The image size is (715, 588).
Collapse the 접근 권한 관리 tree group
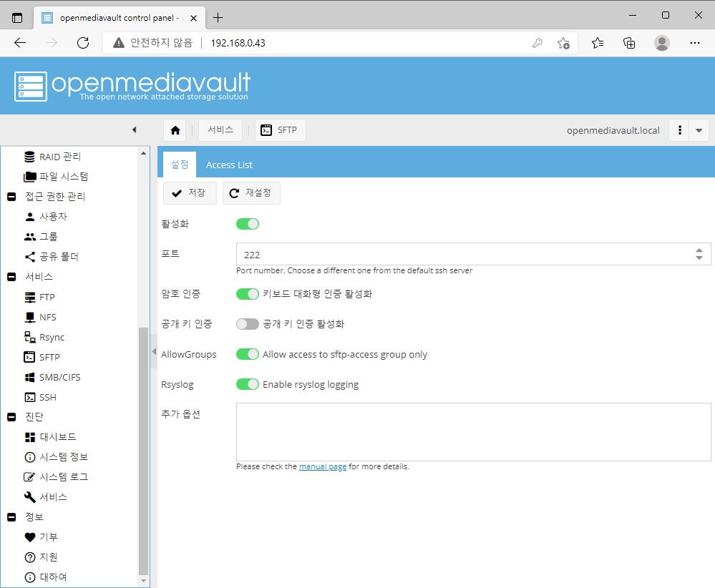[12, 197]
